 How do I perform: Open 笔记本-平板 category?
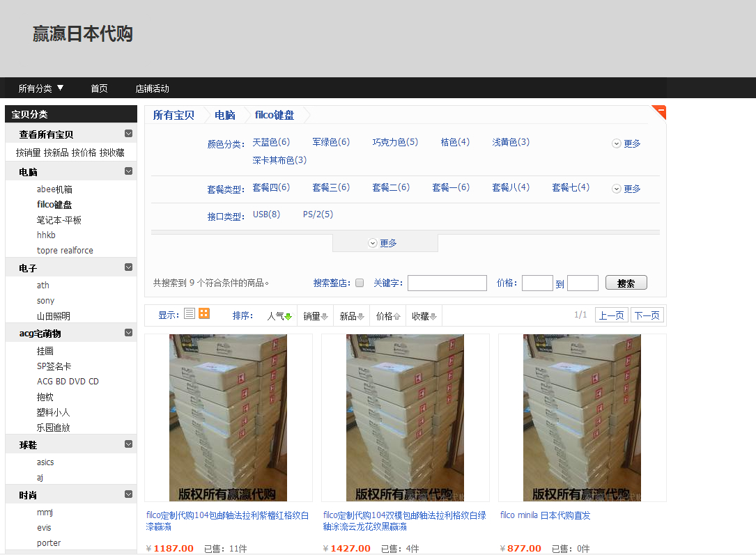click(x=59, y=220)
